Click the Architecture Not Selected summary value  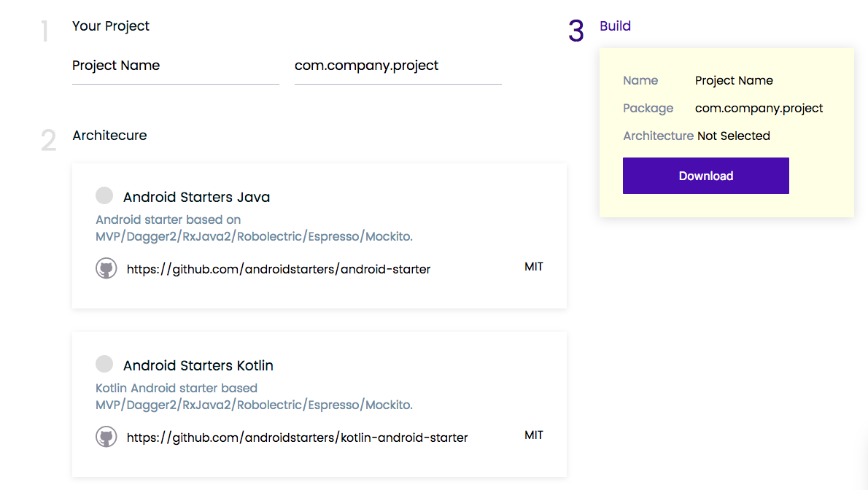tap(733, 136)
